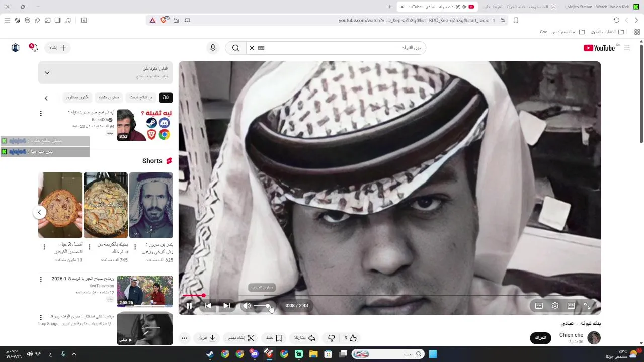Click inside the YouTube search field
The height and width of the screenshot is (362, 644).
pyautogui.click(x=342, y=48)
